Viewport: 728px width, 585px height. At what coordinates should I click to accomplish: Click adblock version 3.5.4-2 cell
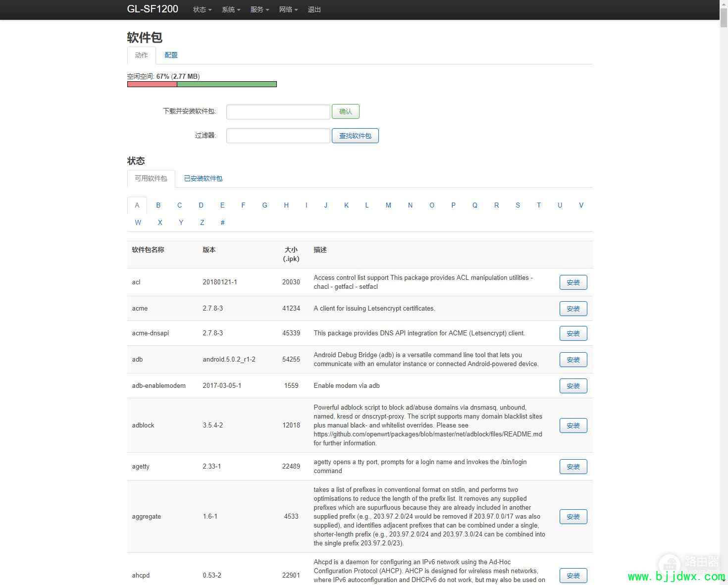(x=213, y=425)
